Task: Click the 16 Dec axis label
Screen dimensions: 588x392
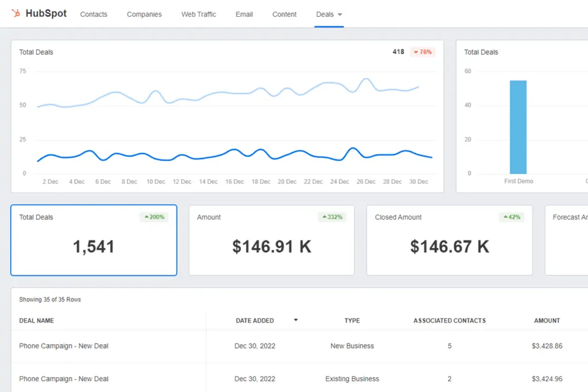Action: tap(234, 181)
